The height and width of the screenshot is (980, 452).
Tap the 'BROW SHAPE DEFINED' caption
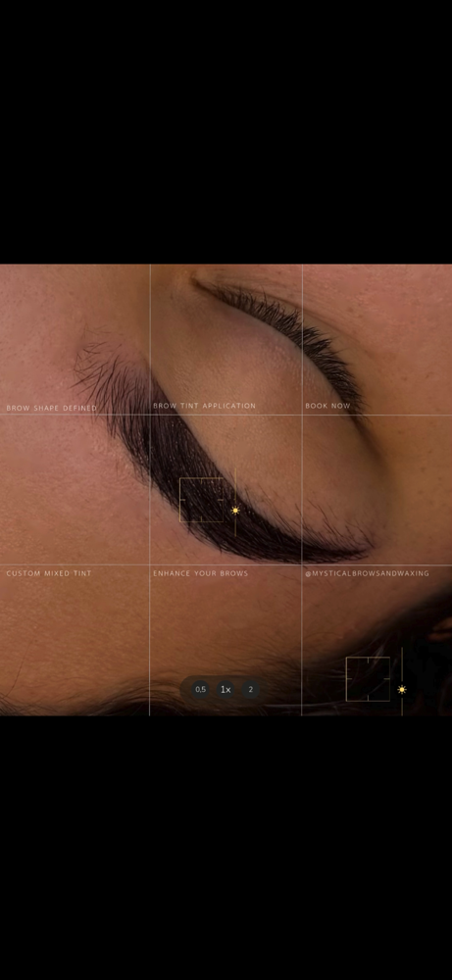click(51, 408)
